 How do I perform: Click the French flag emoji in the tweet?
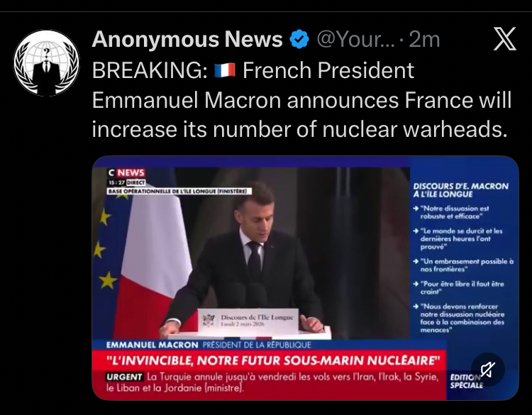pyautogui.click(x=225, y=70)
